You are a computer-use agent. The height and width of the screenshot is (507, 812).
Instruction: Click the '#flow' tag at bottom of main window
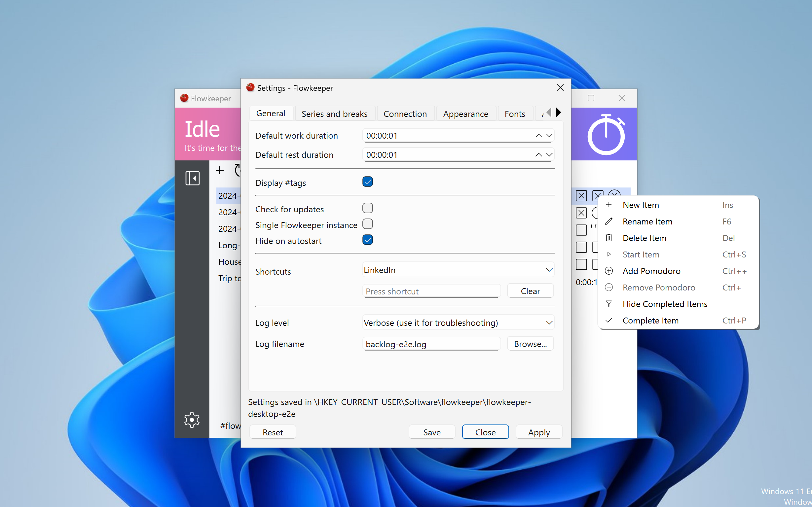click(231, 426)
